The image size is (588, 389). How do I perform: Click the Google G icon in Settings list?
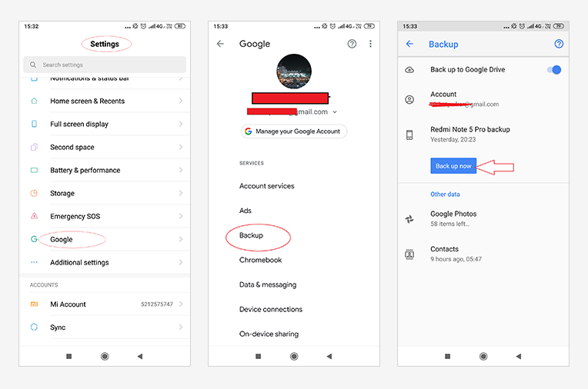click(34, 239)
